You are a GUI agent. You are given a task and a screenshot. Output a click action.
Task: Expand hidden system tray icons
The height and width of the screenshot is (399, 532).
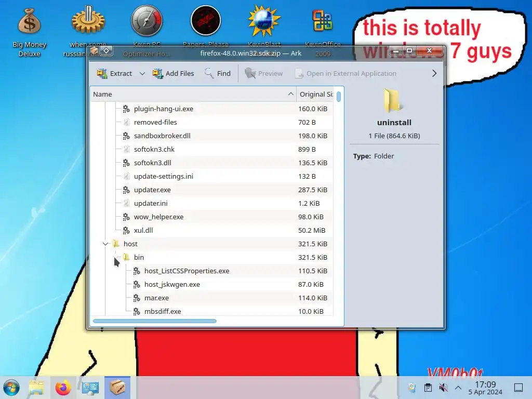click(458, 388)
